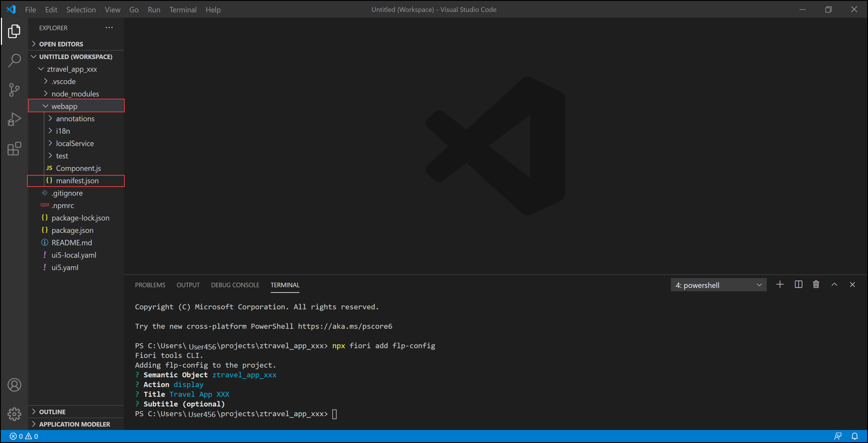Open Explorer more actions ellipsis
The height and width of the screenshot is (443, 868).
coord(109,28)
